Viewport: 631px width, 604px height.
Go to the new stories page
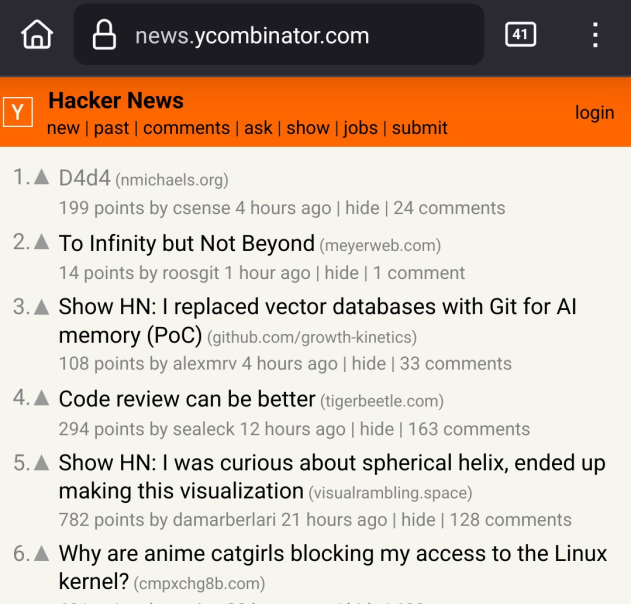[x=63, y=128]
